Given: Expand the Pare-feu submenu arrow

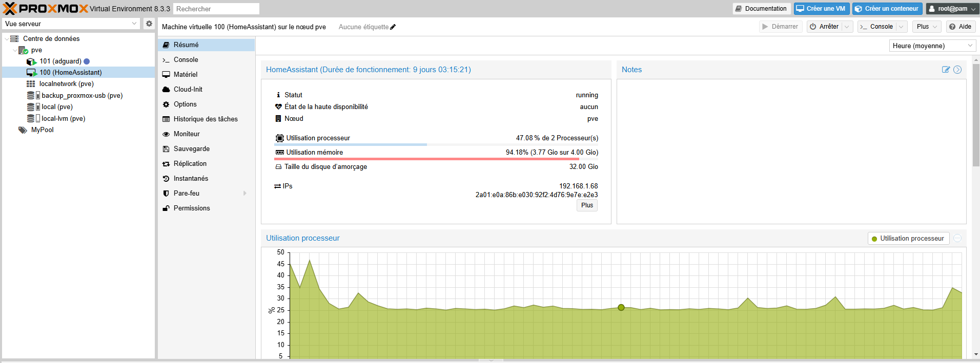Looking at the screenshot, I should pos(245,194).
